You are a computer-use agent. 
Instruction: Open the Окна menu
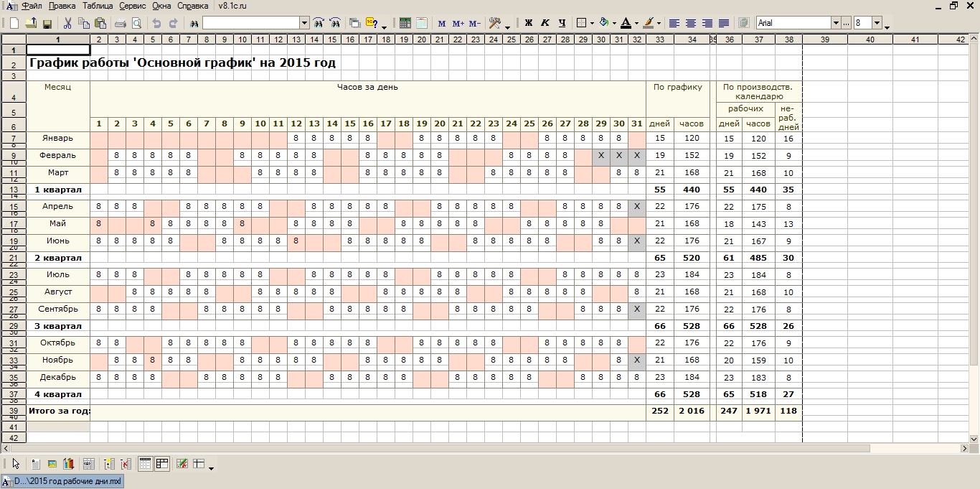[x=162, y=6]
